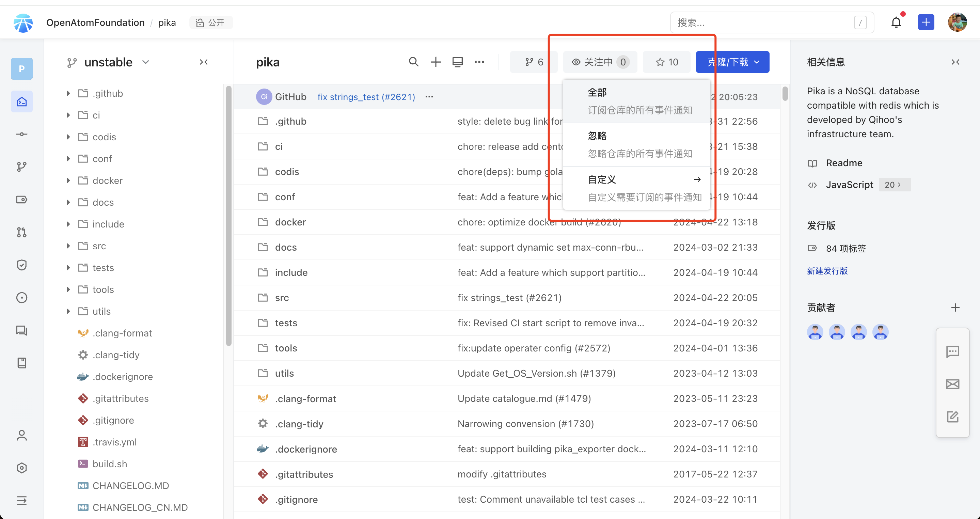980x519 pixels.
Task: Expand the language count 20 badge
Action: coord(894,185)
